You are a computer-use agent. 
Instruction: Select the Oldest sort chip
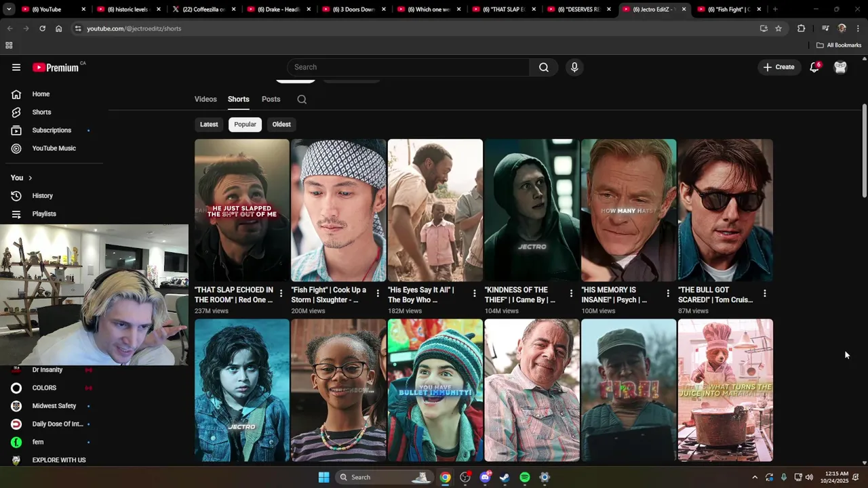coord(281,124)
